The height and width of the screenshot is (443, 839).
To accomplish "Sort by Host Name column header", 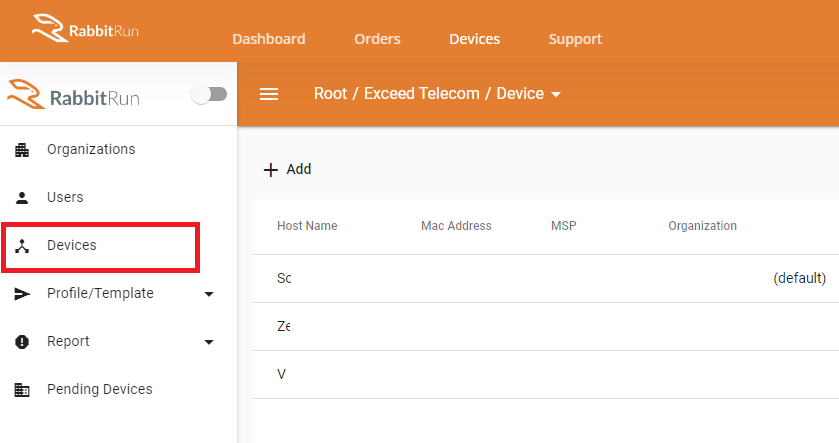I will (x=307, y=226).
